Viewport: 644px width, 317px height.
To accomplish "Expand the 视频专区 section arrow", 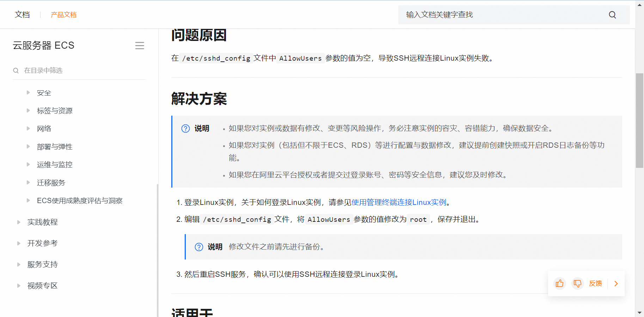I will 19,286.
